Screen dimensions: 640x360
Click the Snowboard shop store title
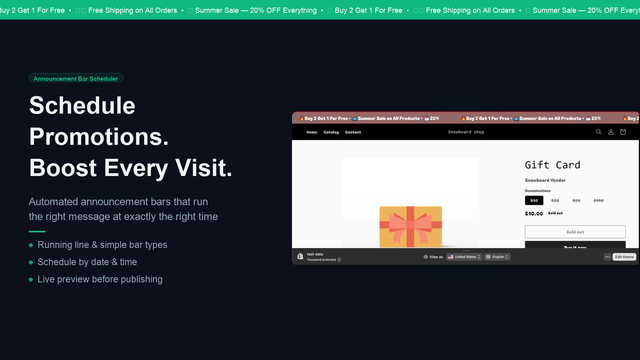click(466, 132)
